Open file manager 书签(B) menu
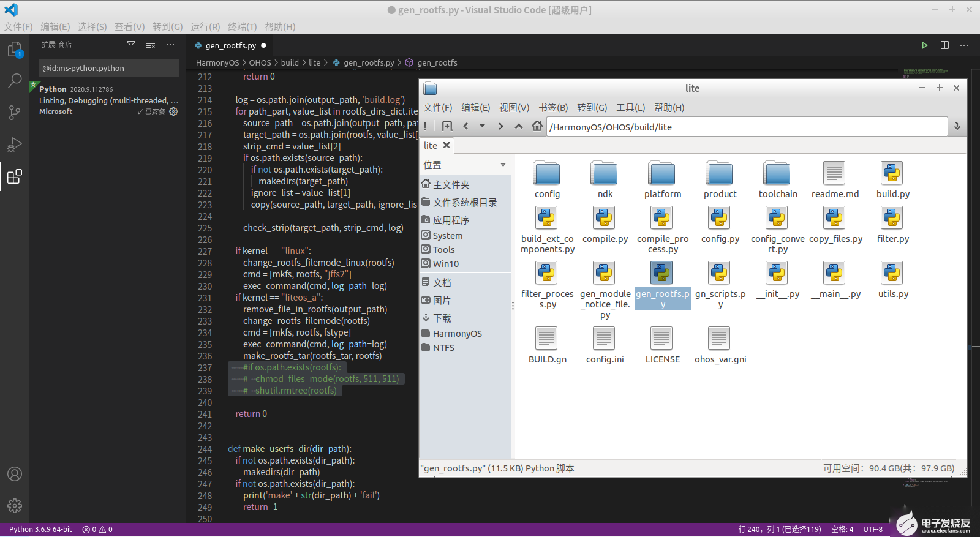 coord(553,108)
